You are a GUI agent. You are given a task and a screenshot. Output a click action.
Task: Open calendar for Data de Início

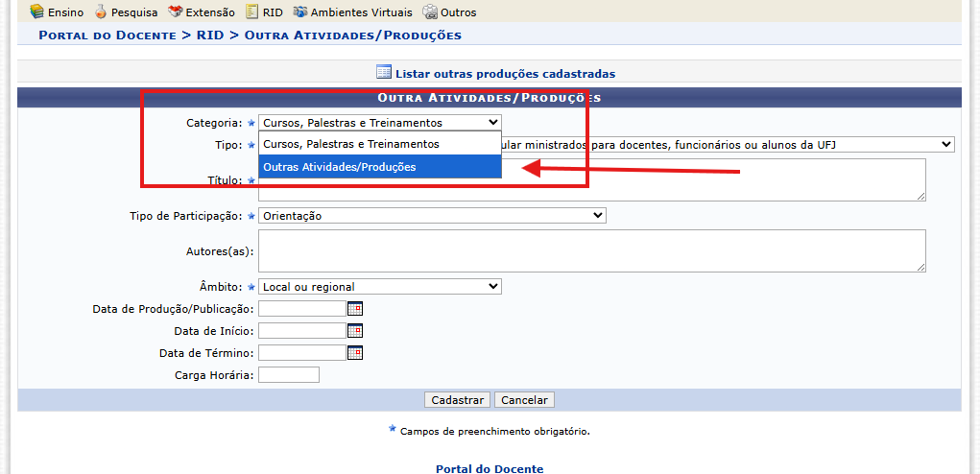355,330
